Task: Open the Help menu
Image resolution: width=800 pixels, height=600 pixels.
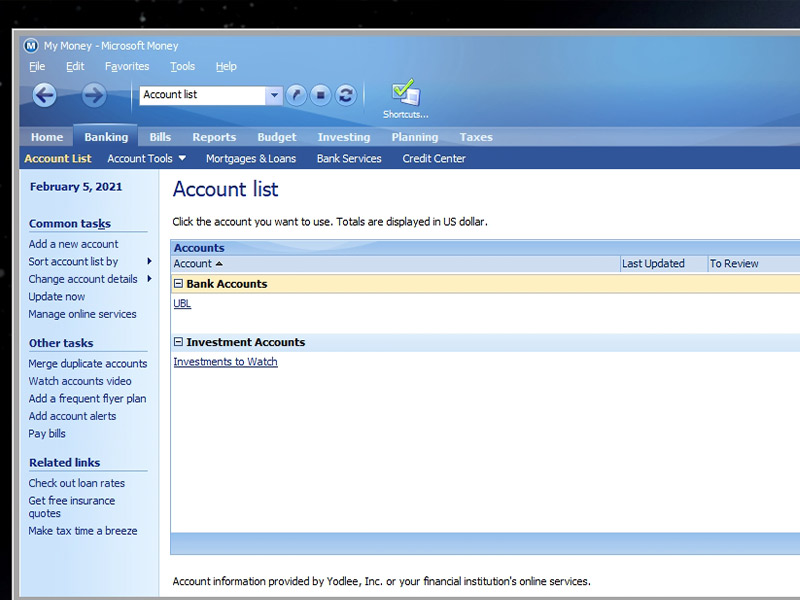Action: tap(226, 66)
